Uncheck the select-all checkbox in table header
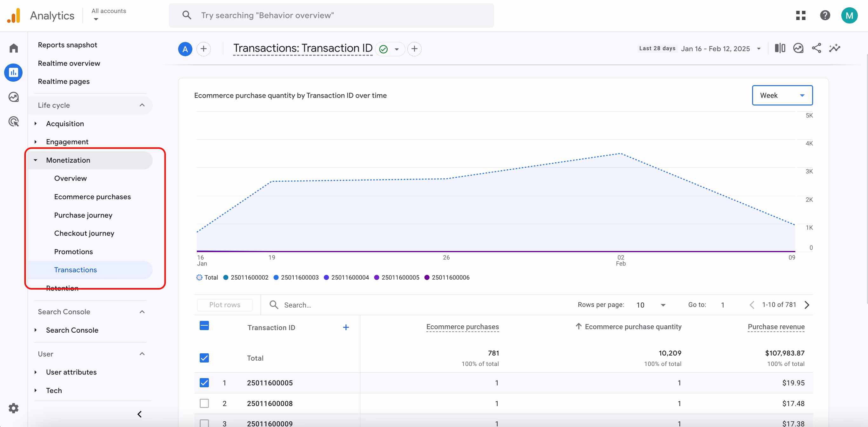The image size is (868, 427). click(204, 326)
